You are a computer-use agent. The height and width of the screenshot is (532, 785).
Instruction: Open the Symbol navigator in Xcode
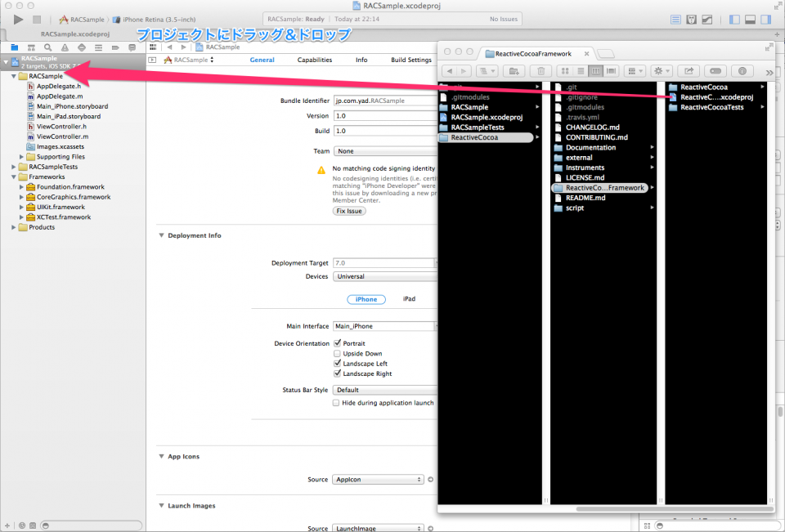click(x=31, y=47)
